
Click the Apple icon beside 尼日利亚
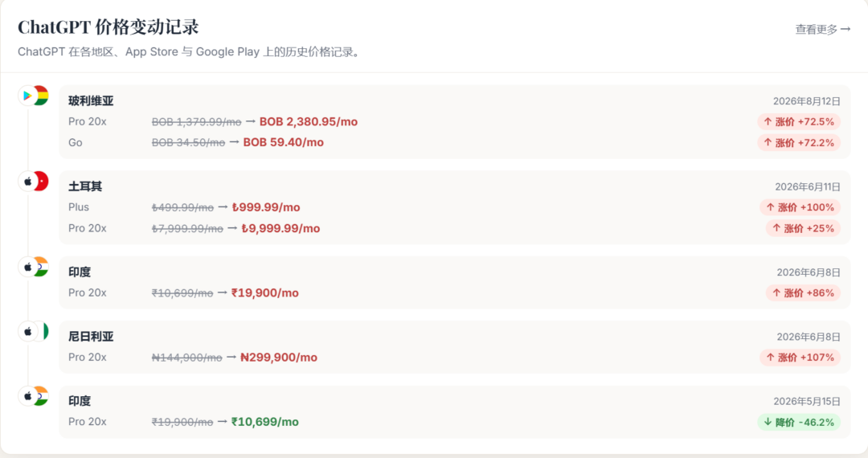27,332
